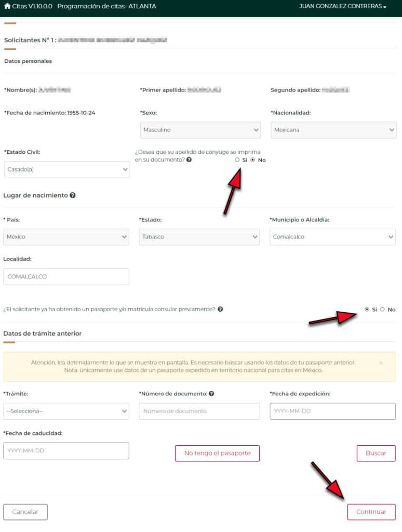Dismiss the yellow attention alert with X

tap(381, 363)
